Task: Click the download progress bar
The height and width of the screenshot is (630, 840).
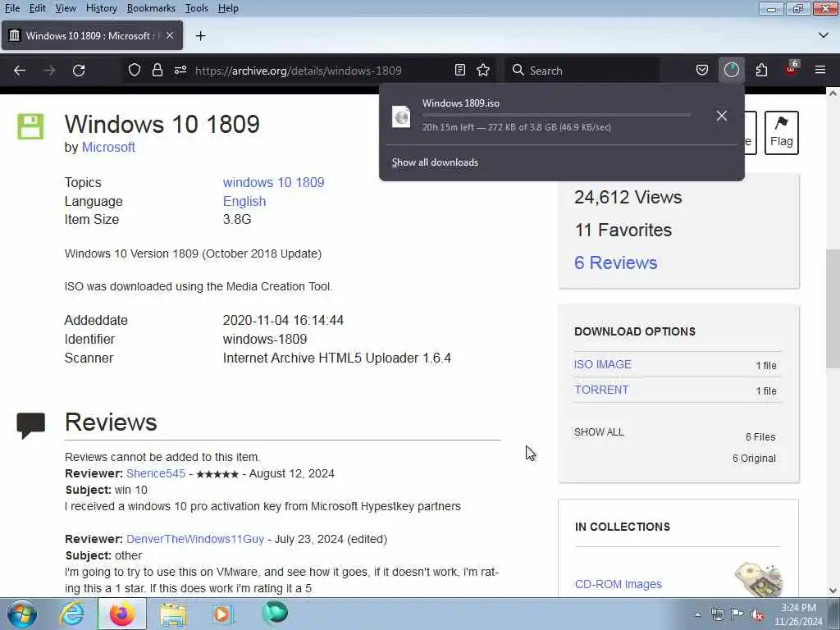Action: (556, 115)
